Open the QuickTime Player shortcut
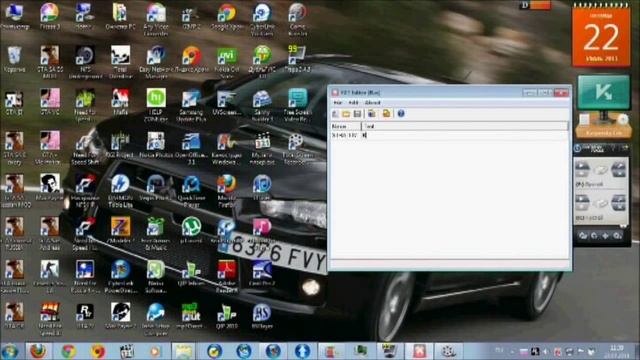This screenshot has height=360, width=640. [x=191, y=191]
